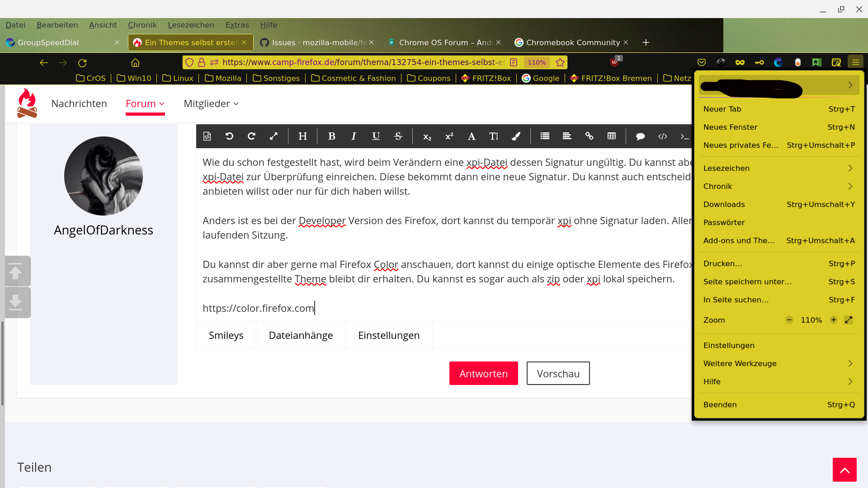This screenshot has height=488, width=868.
Task: Apply strikethrough in the editor toolbar
Action: coord(398,136)
